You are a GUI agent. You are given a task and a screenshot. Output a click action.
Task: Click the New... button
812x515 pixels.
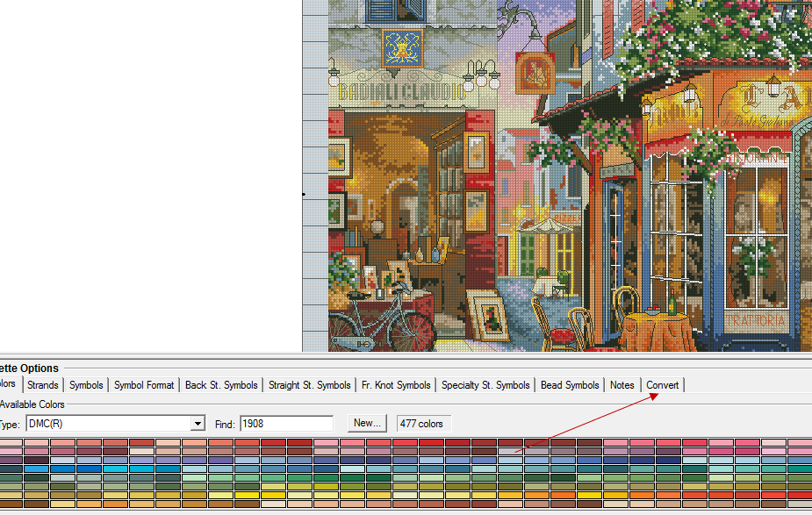[x=367, y=423]
